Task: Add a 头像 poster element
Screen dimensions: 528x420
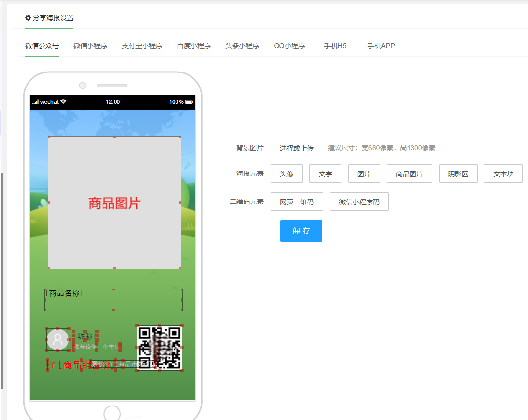Action: [x=287, y=174]
